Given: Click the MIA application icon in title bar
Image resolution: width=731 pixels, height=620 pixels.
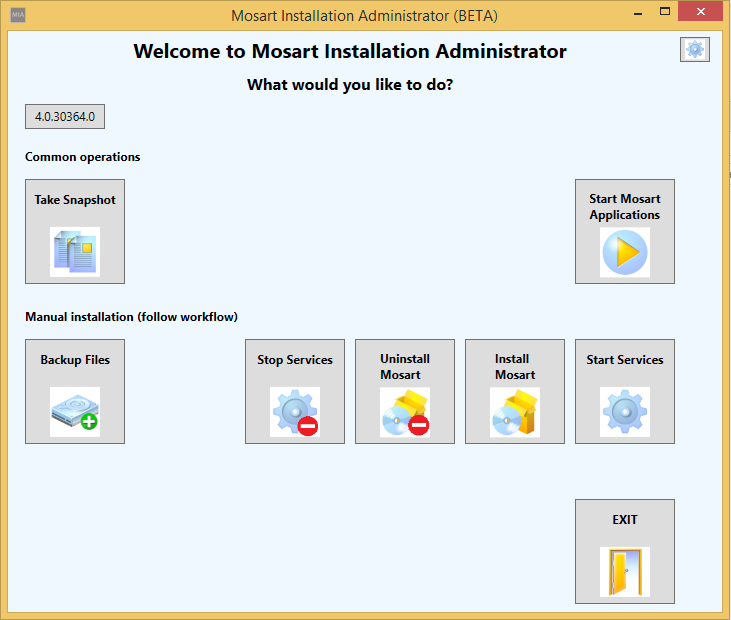Looking at the screenshot, I should tap(18, 15).
